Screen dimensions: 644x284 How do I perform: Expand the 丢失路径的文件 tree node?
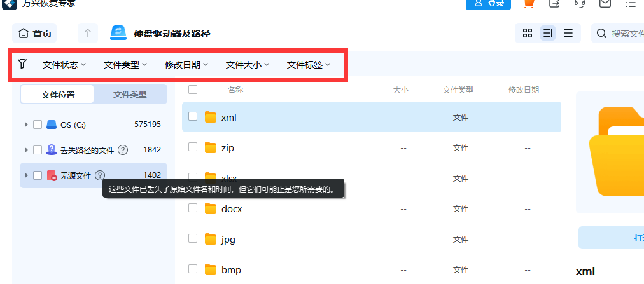(26, 149)
